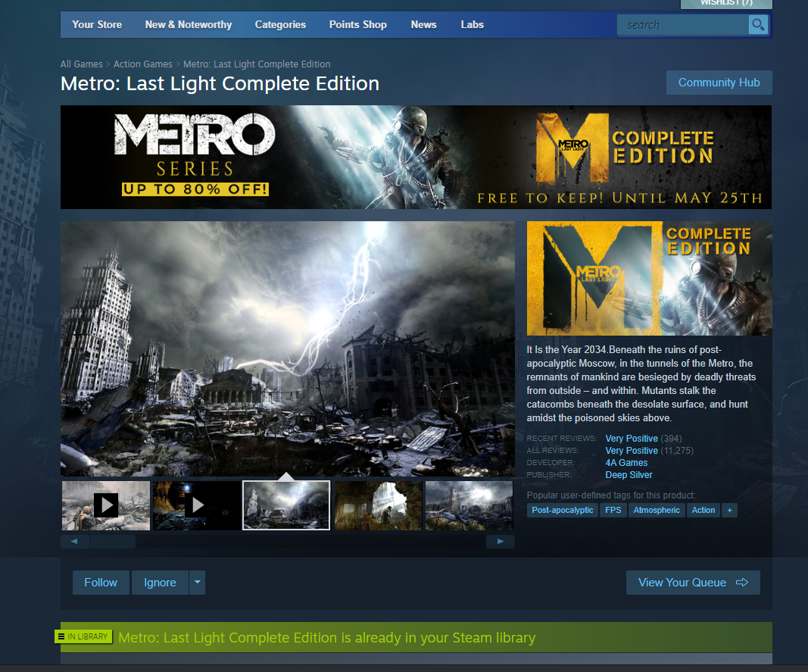The height and width of the screenshot is (672, 808).
Task: Click the Metro: Last Light Complete Edition breadcrumb
Action: pos(257,64)
